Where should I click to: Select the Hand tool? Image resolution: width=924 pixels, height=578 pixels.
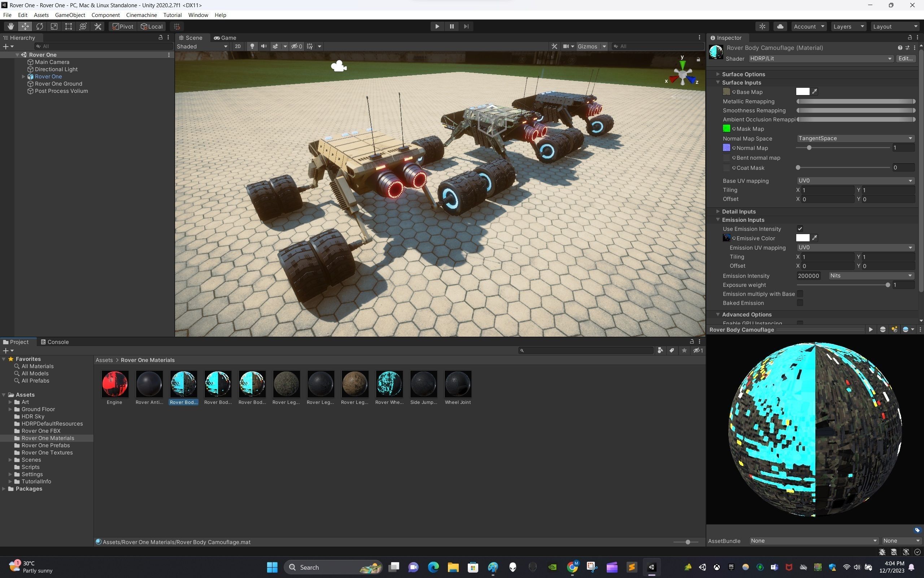click(x=10, y=26)
